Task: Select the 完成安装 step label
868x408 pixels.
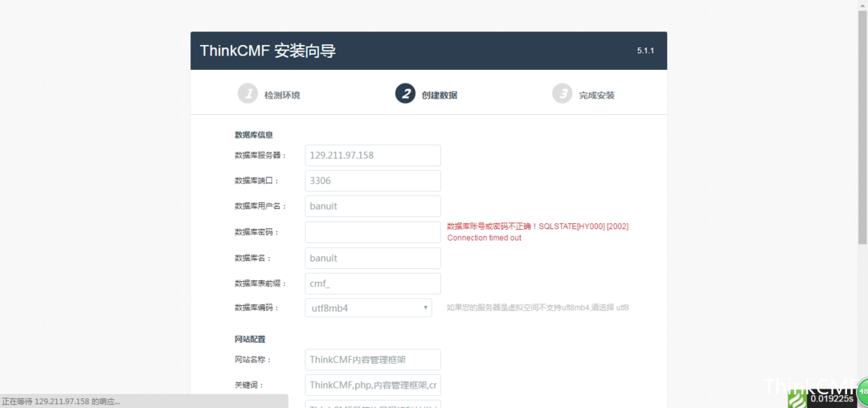Action: (596, 95)
